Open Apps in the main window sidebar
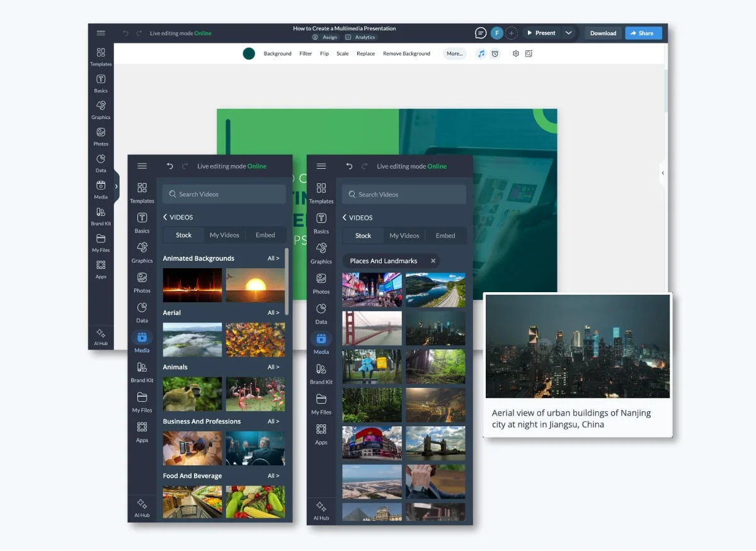Image resolution: width=756 pixels, height=551 pixels. click(101, 268)
